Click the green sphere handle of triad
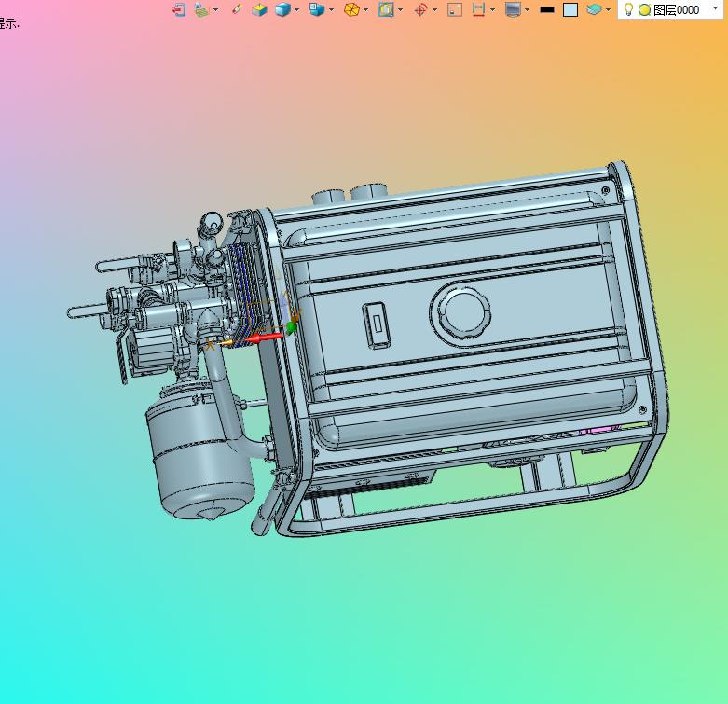The width and height of the screenshot is (728, 704). pos(291,328)
